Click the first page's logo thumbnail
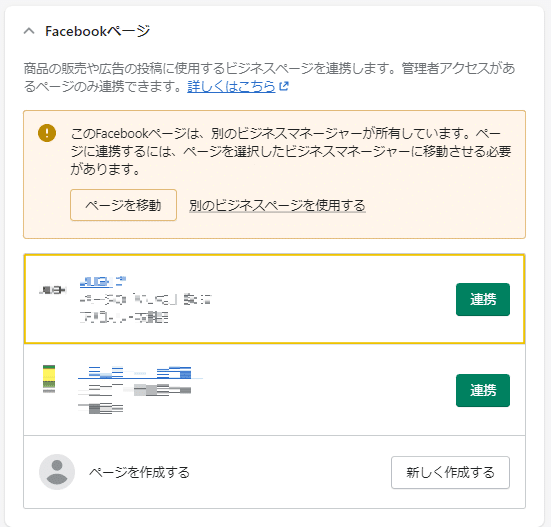This screenshot has height=527, width=551. 52,290
